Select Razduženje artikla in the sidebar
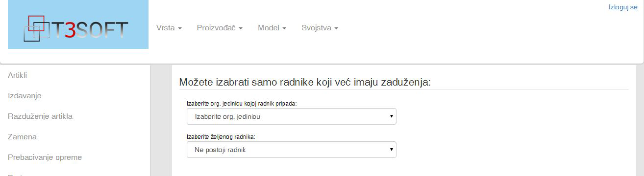Viewport: 644px width, 176px height. click(40, 116)
